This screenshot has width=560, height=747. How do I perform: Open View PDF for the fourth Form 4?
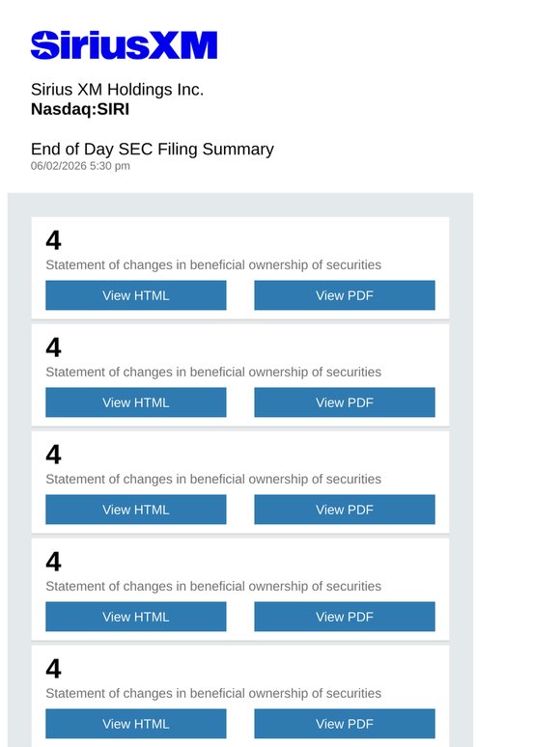click(345, 617)
